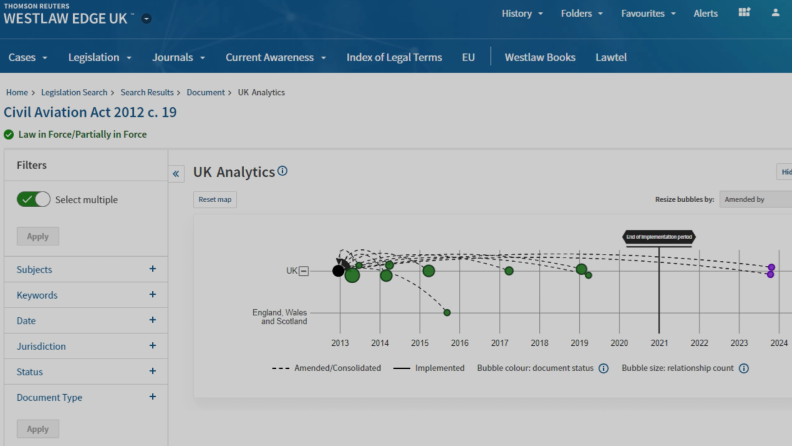Open the Westlaw Edge UK product switcher arrow
Image resolution: width=792 pixels, height=446 pixels.
(147, 19)
